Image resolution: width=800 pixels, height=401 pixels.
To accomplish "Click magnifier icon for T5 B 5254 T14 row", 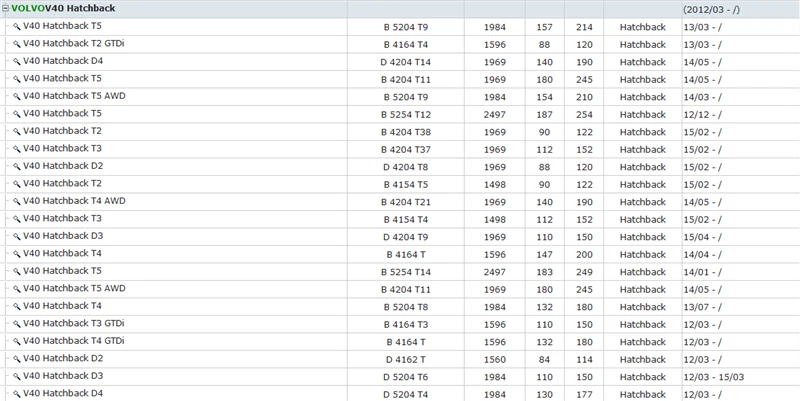I will 17,271.
